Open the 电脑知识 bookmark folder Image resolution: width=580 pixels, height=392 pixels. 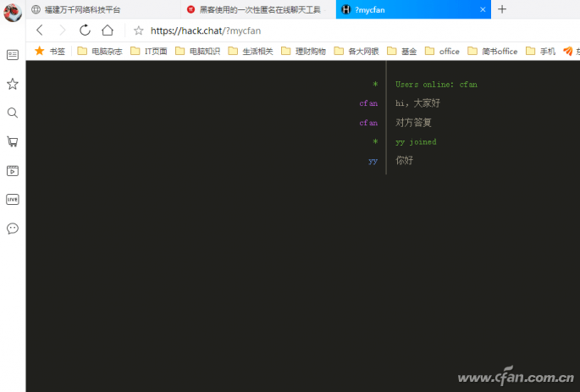point(197,51)
